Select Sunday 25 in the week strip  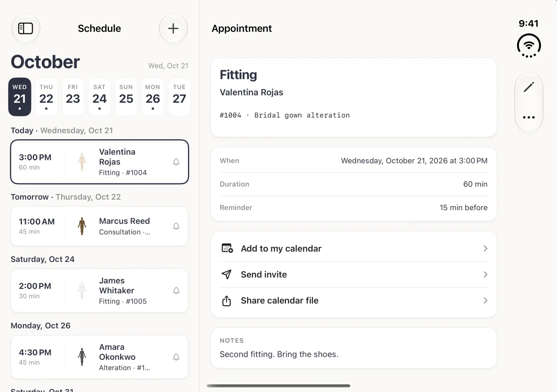pyautogui.click(x=126, y=97)
